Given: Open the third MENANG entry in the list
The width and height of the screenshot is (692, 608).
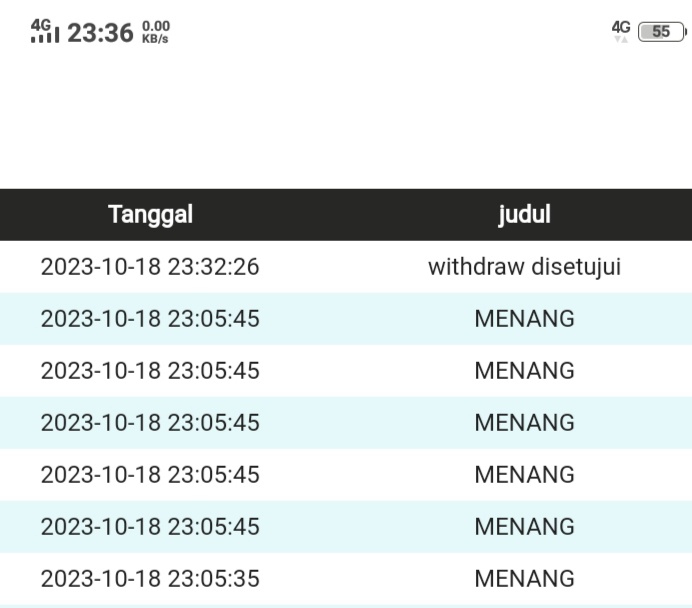Looking at the screenshot, I should tap(524, 423).
